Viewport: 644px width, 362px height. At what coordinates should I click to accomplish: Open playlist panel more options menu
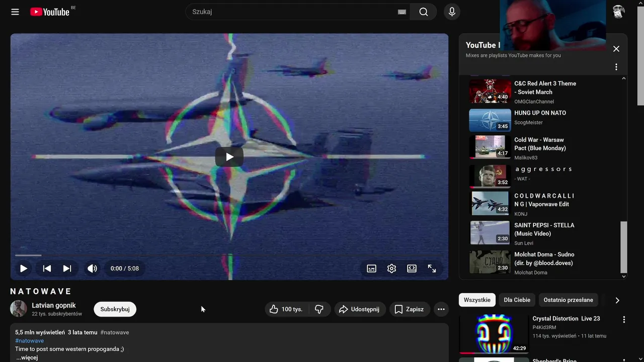point(616,67)
